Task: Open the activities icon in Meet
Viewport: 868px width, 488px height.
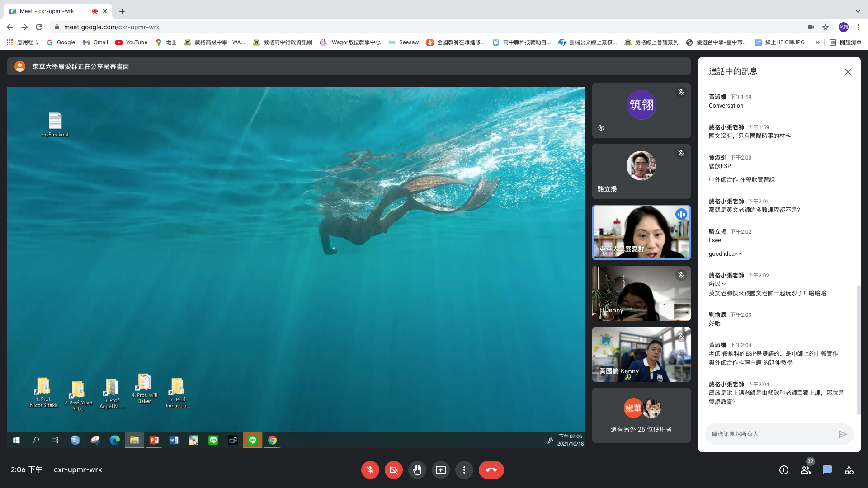Action: (849, 470)
